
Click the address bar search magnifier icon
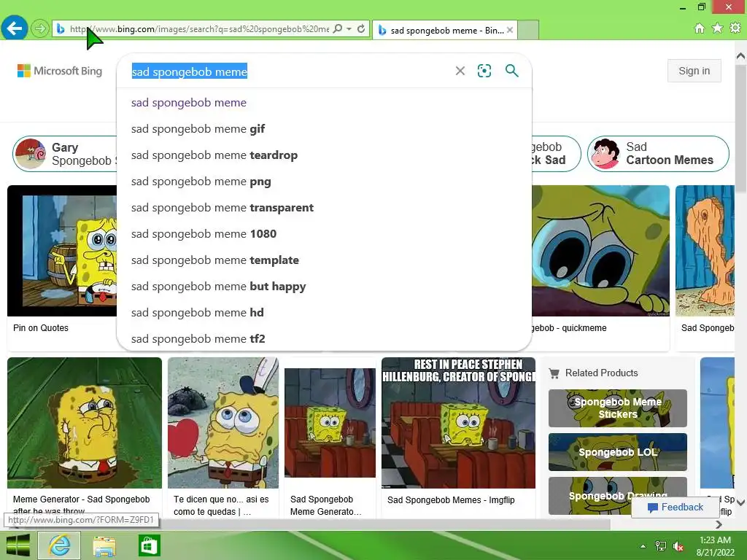pos(338,28)
